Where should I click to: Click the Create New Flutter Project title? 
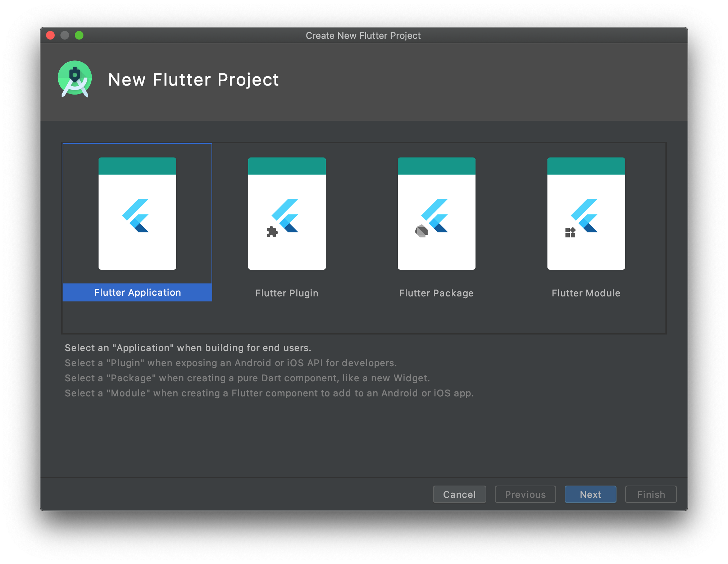(x=363, y=36)
